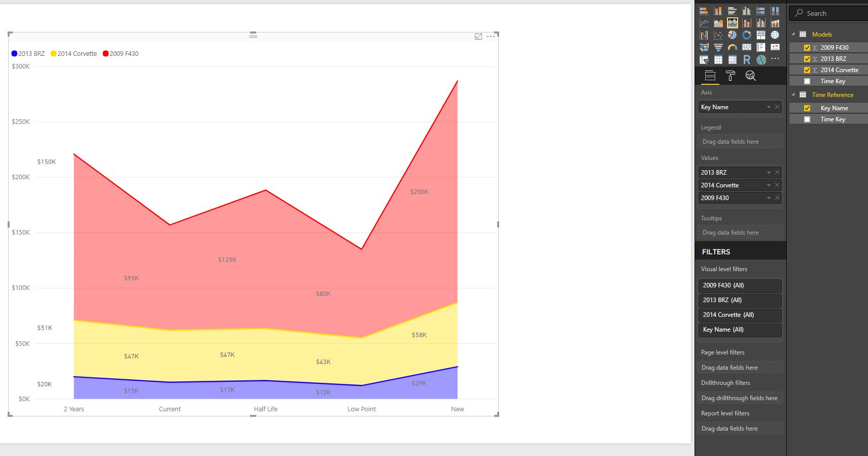868x456 pixels.
Task: Click the red 2009 F430 legend marker
Action: 106,54
